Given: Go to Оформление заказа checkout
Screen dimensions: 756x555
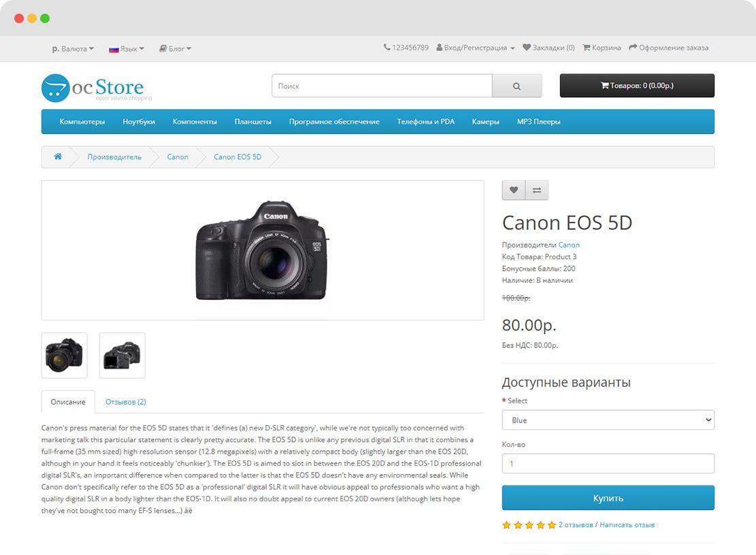Looking at the screenshot, I should click(669, 48).
